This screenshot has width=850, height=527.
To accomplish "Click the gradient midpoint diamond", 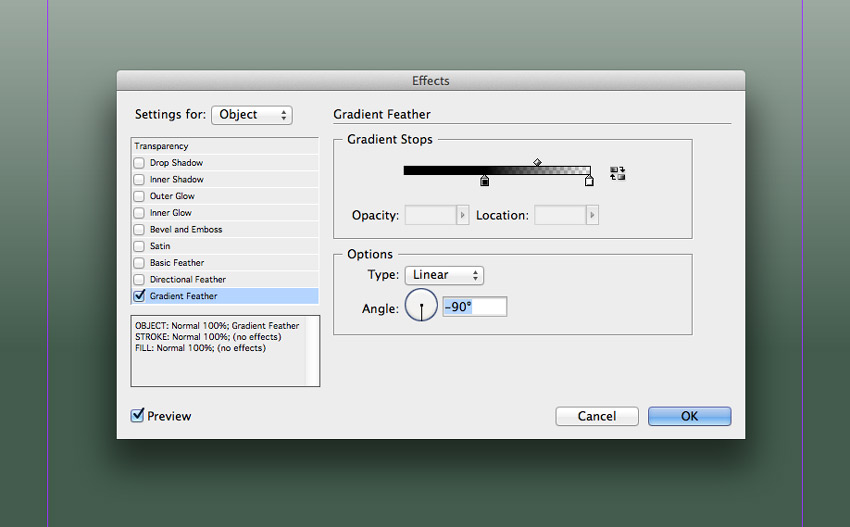I will point(537,161).
